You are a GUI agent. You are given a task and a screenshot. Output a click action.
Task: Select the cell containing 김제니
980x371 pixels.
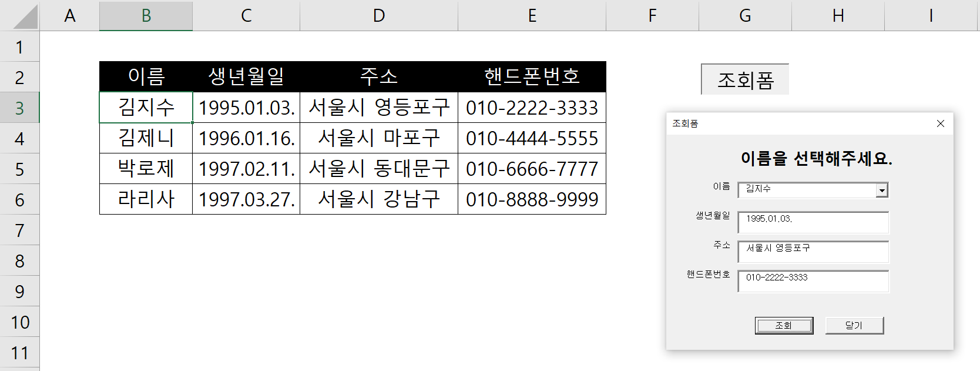[x=146, y=138]
